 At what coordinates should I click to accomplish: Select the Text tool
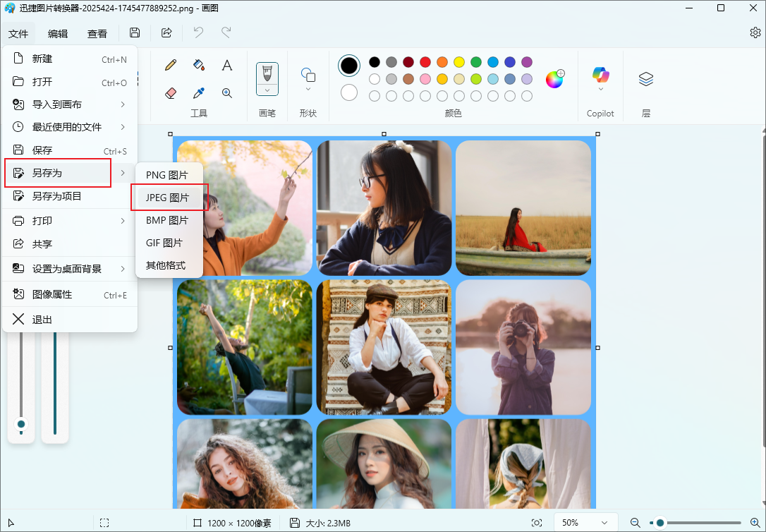[x=226, y=65]
